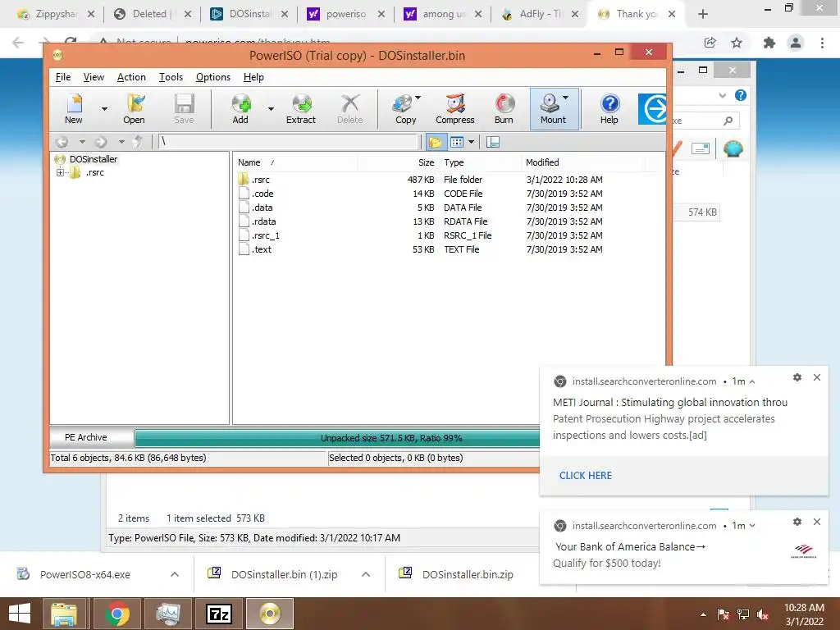
Task: Click CLICK HERE on METI notification
Action: click(x=585, y=476)
